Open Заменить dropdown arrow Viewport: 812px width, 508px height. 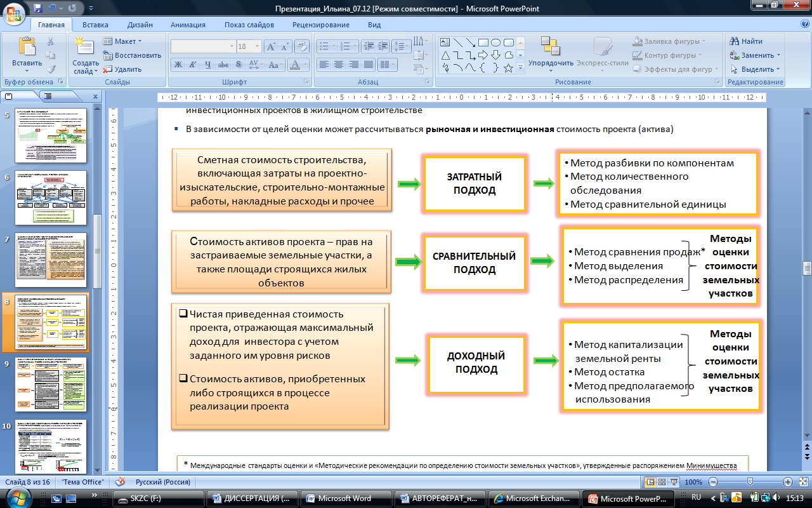tap(778, 55)
